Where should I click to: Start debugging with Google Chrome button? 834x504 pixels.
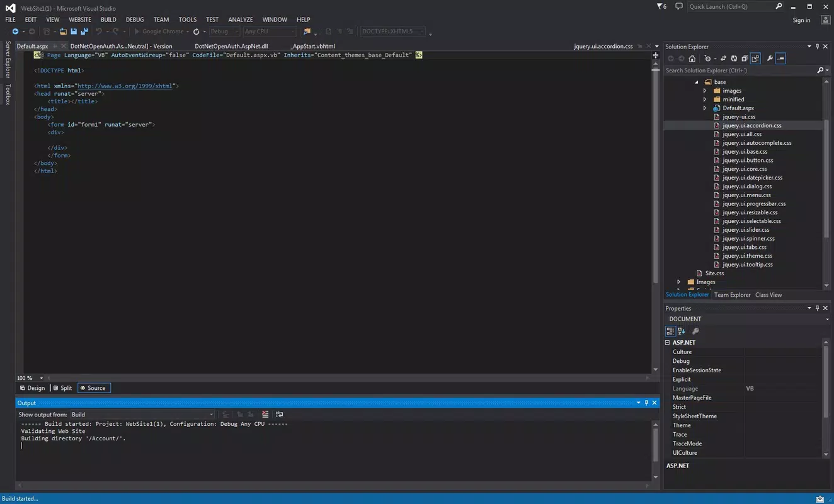pyautogui.click(x=159, y=31)
